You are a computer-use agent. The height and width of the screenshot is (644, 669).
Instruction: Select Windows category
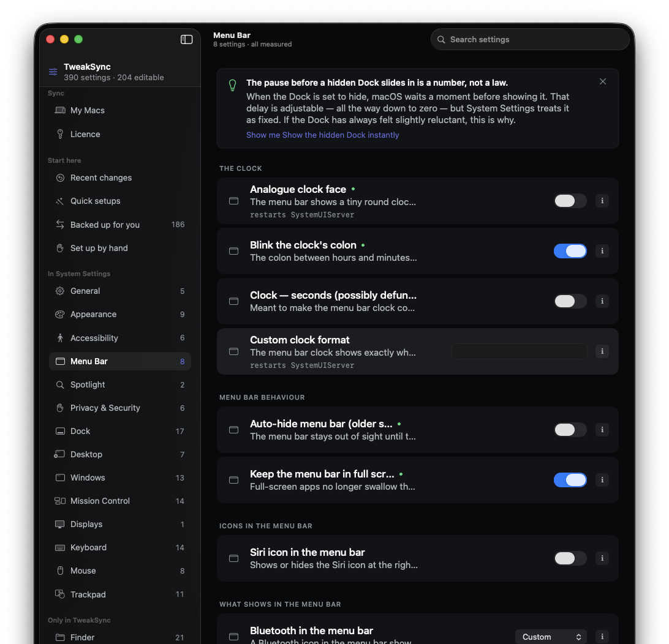click(120, 477)
